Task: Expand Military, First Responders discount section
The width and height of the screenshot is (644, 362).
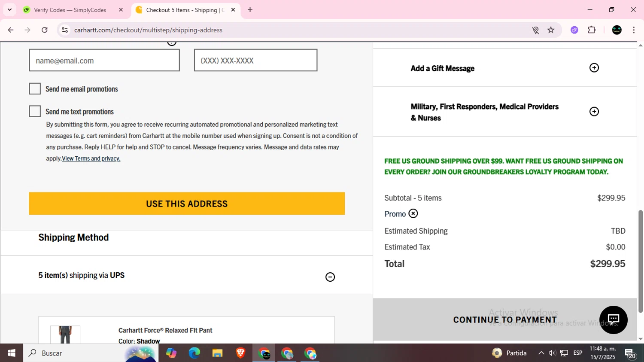Action: [594, 112]
